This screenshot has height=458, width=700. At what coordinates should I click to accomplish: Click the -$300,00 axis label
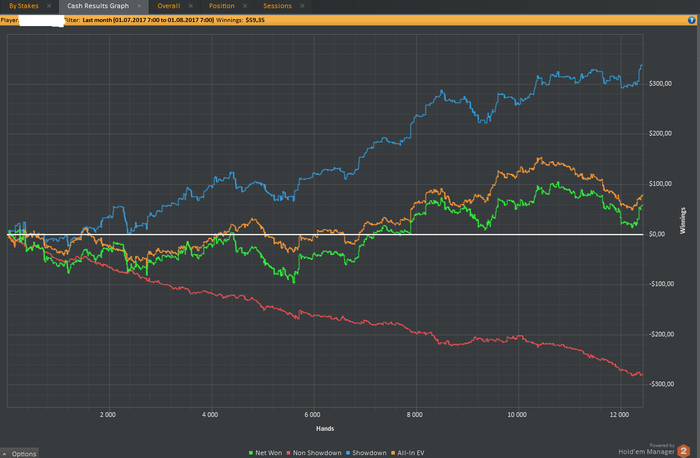click(661, 384)
